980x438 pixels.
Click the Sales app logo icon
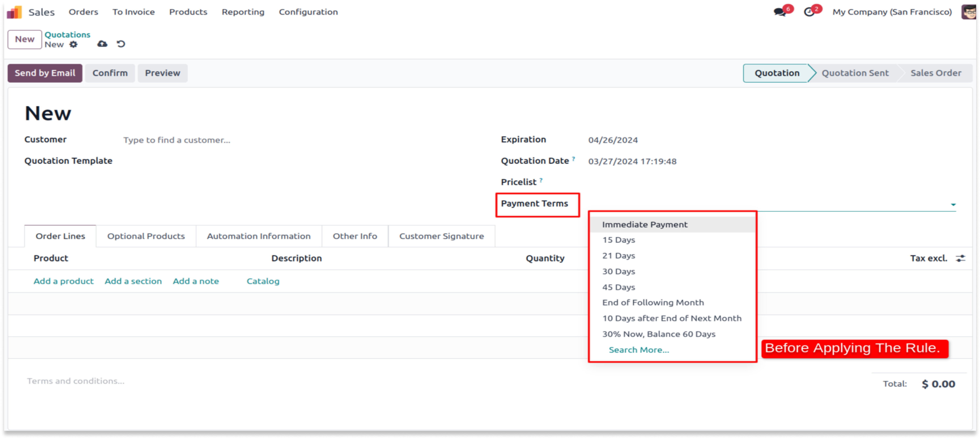(14, 12)
